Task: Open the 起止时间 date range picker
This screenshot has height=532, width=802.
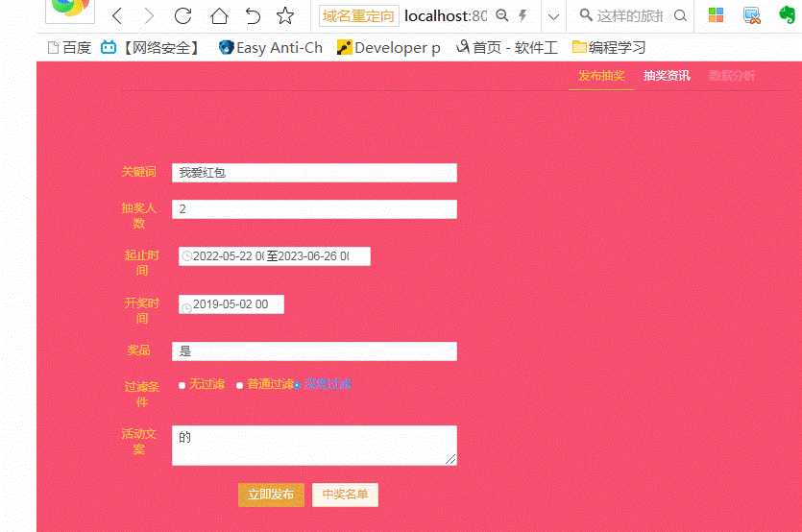Action: coord(274,256)
